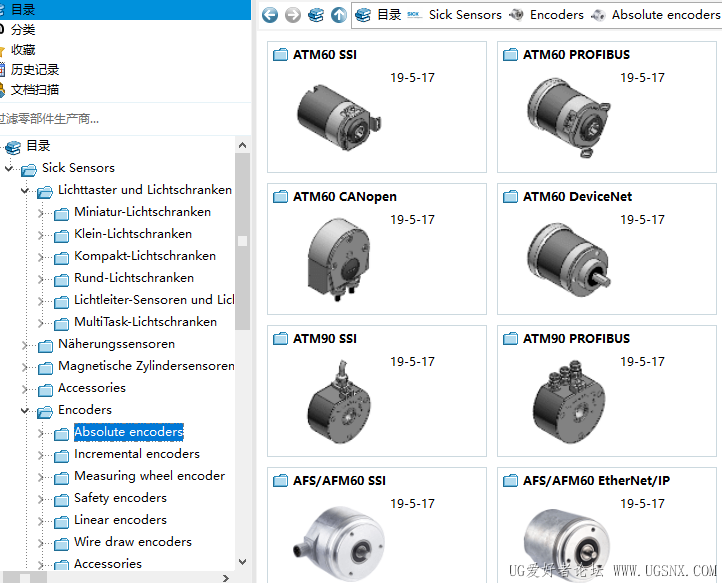
Task: Click the folder icon beside AFS/AFM60 EtherNet/IP
Action: pyautogui.click(x=510, y=481)
